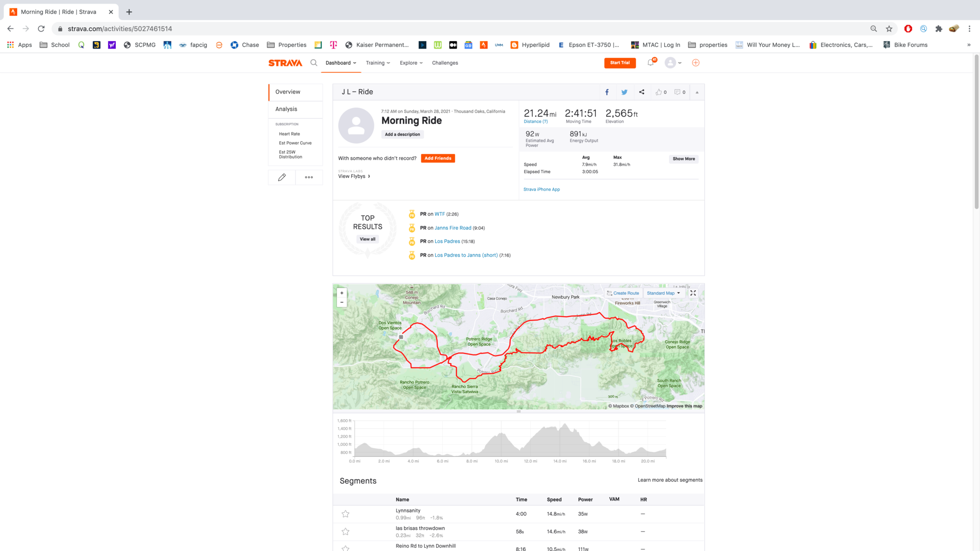The image size is (980, 551).
Task: Share activity on Twitter
Action: [624, 92]
